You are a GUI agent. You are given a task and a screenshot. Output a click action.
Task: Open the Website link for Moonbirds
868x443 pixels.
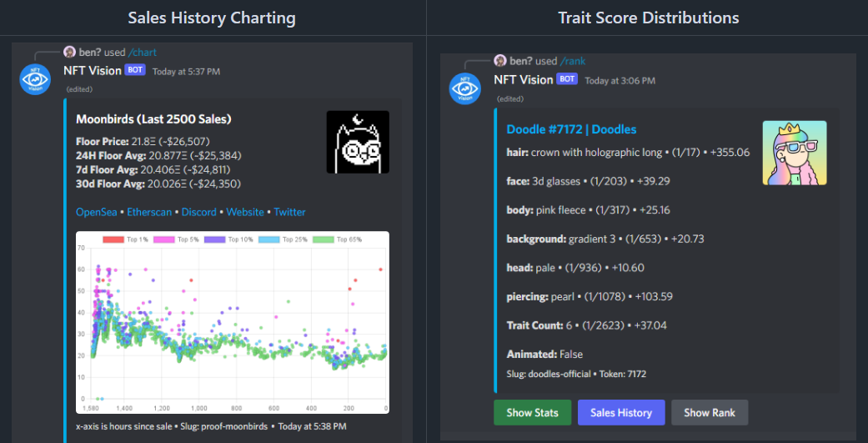[245, 212]
